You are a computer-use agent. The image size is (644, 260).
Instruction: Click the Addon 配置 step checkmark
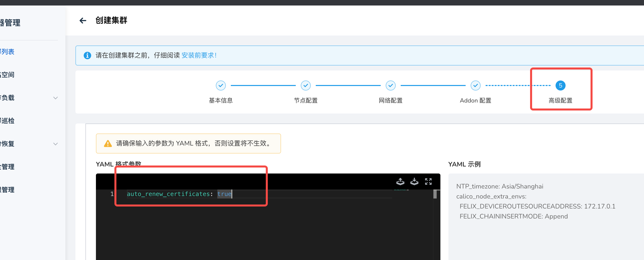click(475, 85)
